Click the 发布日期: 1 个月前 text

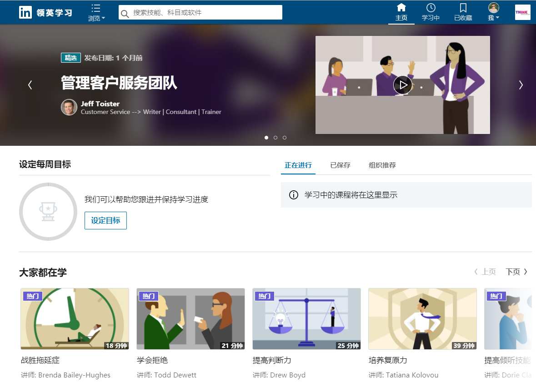pos(113,58)
